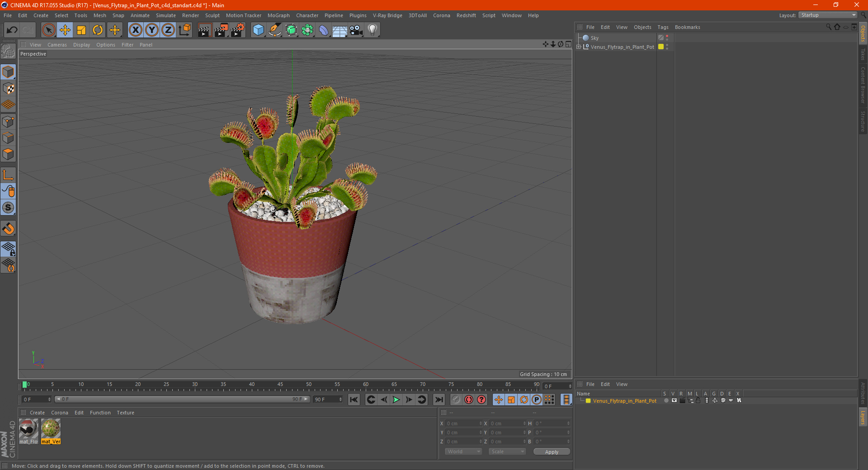Switch to Polygons mode
Image resolution: width=868 pixels, height=470 pixels.
tap(8, 154)
